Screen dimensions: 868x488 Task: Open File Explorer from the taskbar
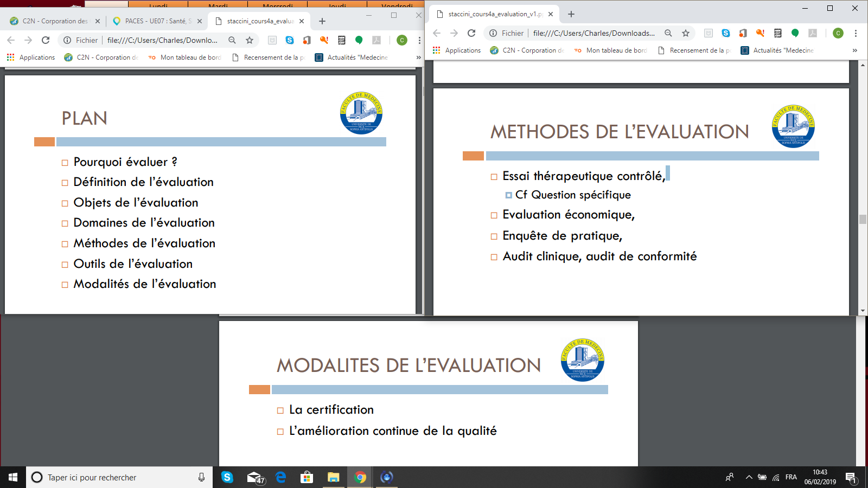(x=333, y=477)
